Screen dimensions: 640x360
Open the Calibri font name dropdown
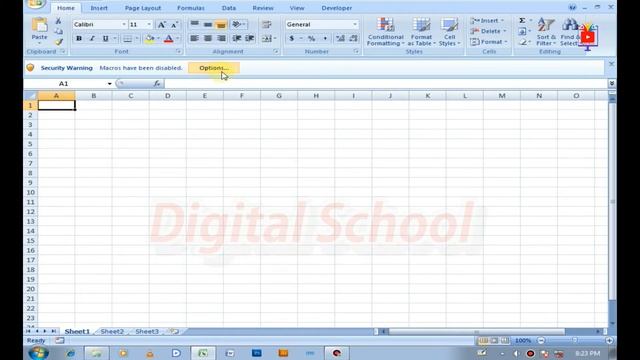click(124, 24)
